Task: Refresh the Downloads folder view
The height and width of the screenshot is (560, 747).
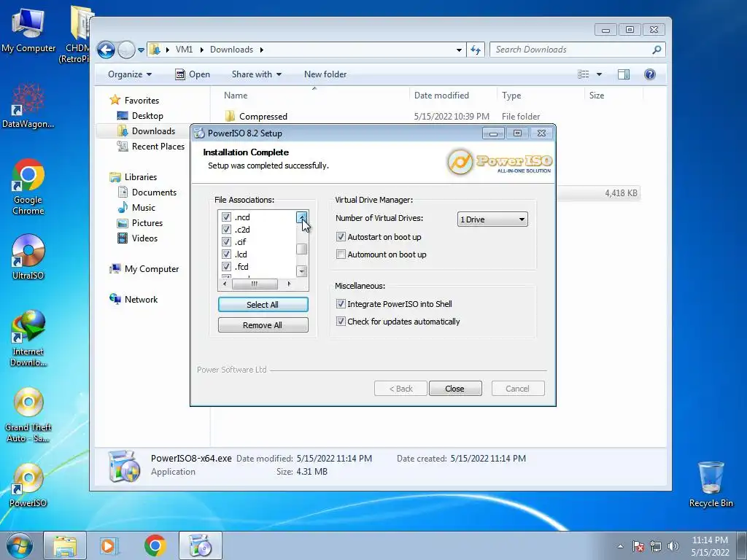Action: pyautogui.click(x=476, y=50)
